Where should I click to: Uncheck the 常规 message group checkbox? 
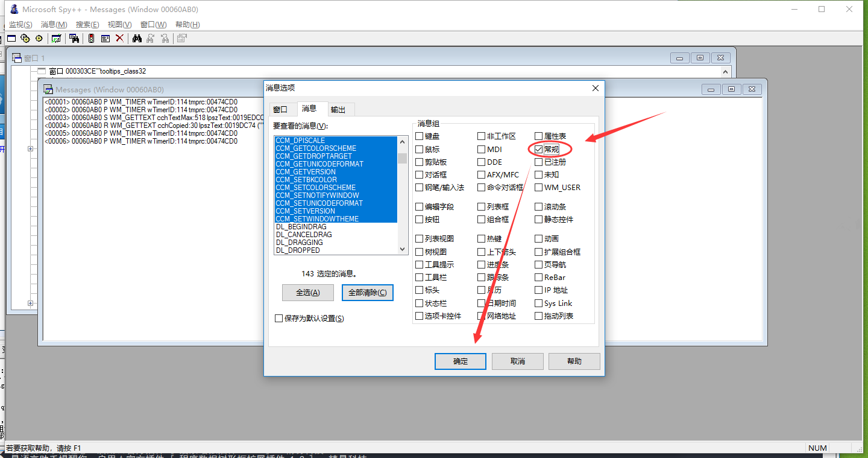click(539, 149)
